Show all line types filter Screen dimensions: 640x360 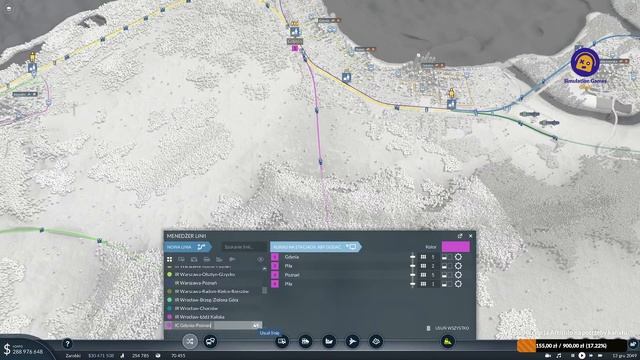click(x=169, y=260)
